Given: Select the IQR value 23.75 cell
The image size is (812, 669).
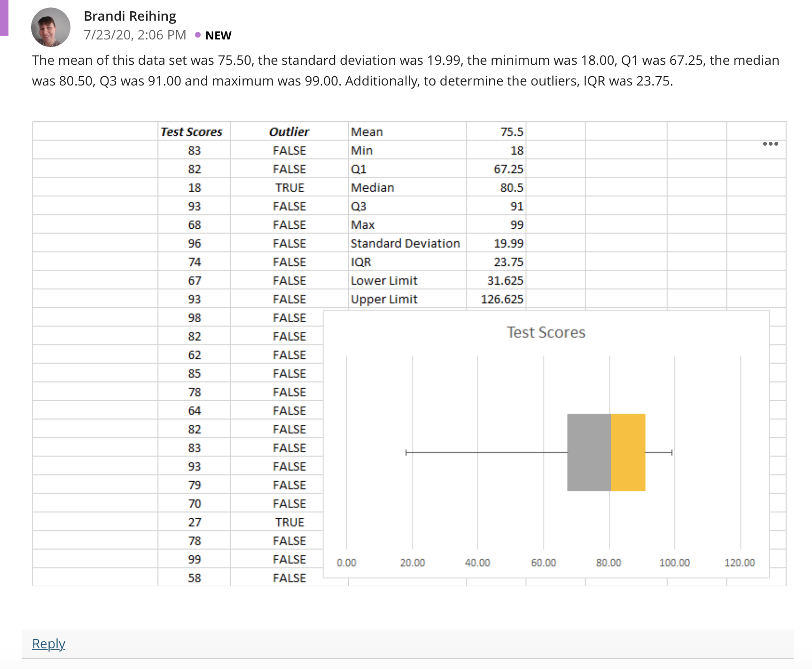Looking at the screenshot, I should tap(496, 262).
